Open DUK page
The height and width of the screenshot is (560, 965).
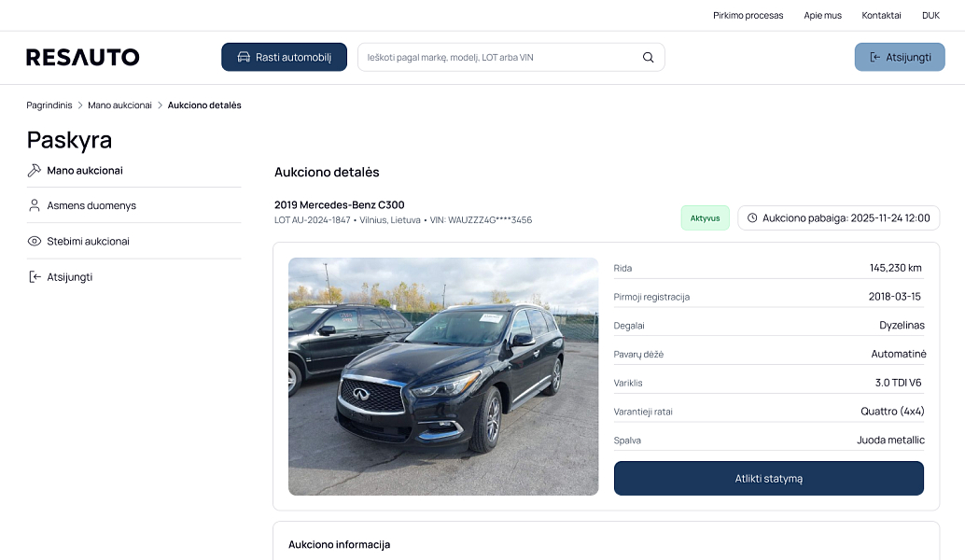pos(930,15)
